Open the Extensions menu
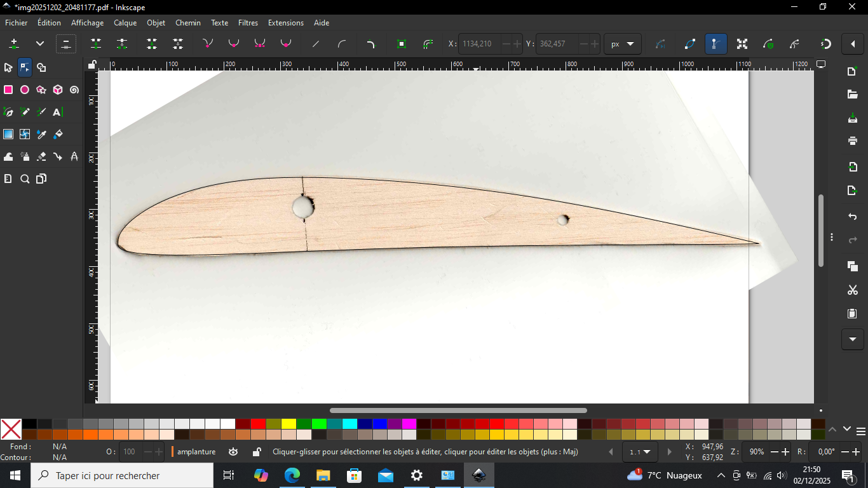 pos(285,23)
